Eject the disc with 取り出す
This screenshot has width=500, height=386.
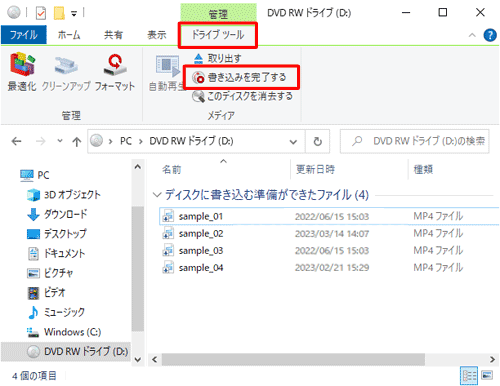click(218, 59)
